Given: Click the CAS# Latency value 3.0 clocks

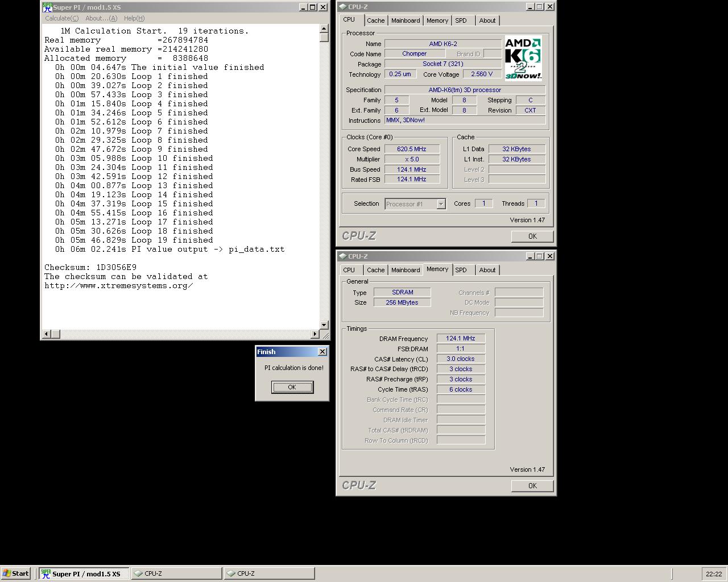Looking at the screenshot, I should click(461, 359).
